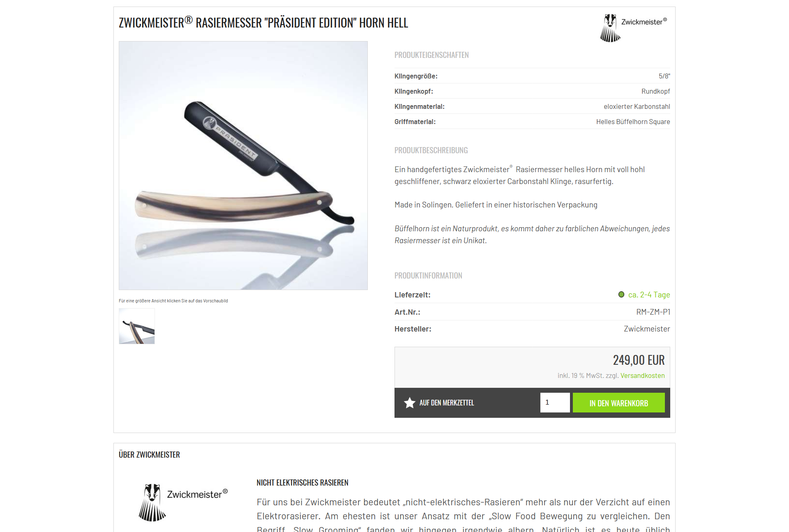
Task: Enlarge the main razor product image
Action: [243, 166]
